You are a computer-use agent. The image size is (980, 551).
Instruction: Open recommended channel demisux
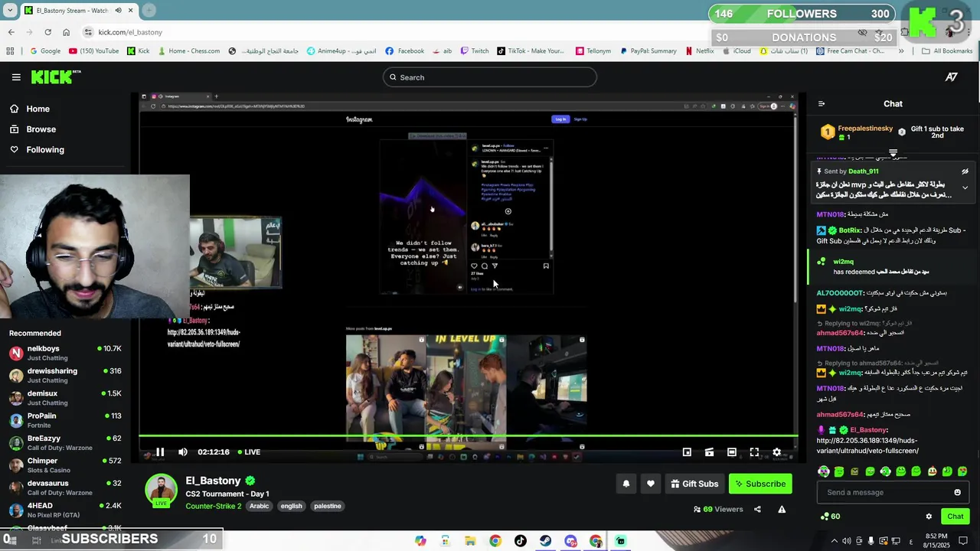(x=65, y=398)
